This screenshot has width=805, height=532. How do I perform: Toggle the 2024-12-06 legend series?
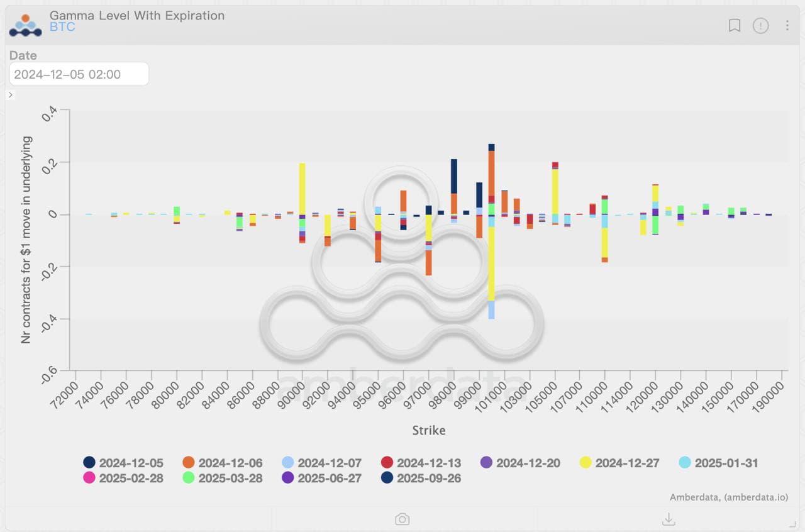[223, 463]
